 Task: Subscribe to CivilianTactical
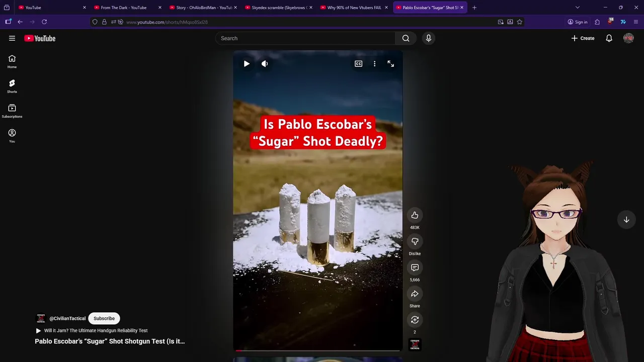click(x=104, y=318)
